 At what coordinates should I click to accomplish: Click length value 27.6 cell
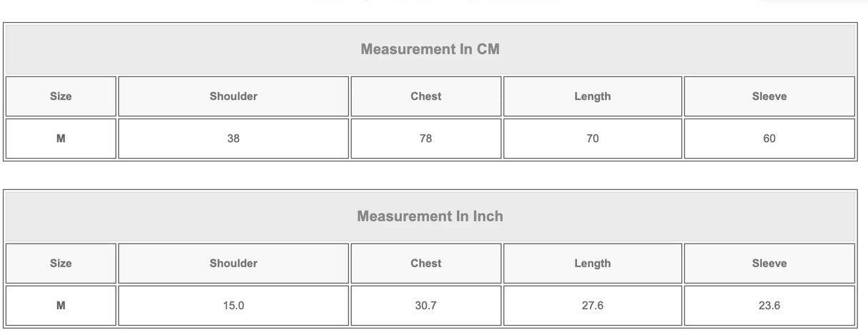pos(592,306)
